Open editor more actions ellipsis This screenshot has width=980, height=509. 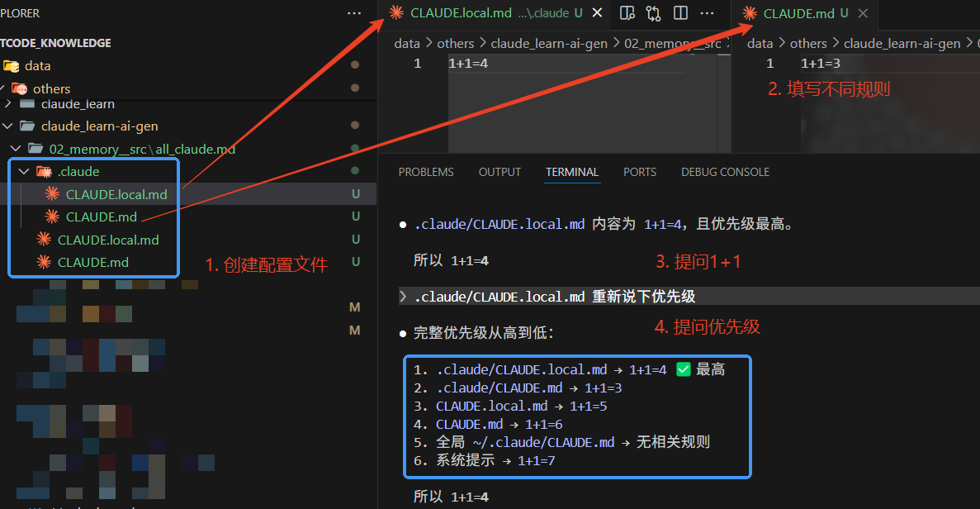coord(707,13)
